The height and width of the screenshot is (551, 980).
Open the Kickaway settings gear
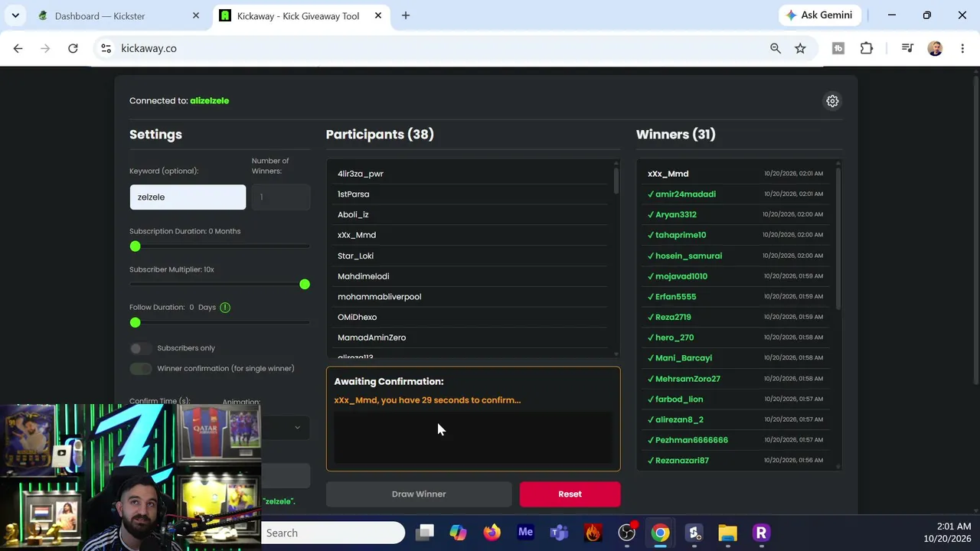pyautogui.click(x=832, y=101)
